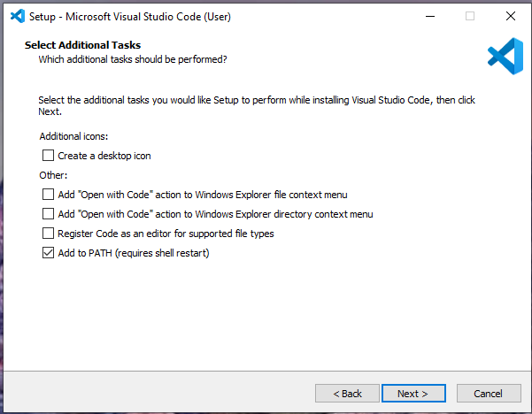This screenshot has height=414, width=532.
Task: Check "Open with Code" directory context menu option
Action: (49, 214)
